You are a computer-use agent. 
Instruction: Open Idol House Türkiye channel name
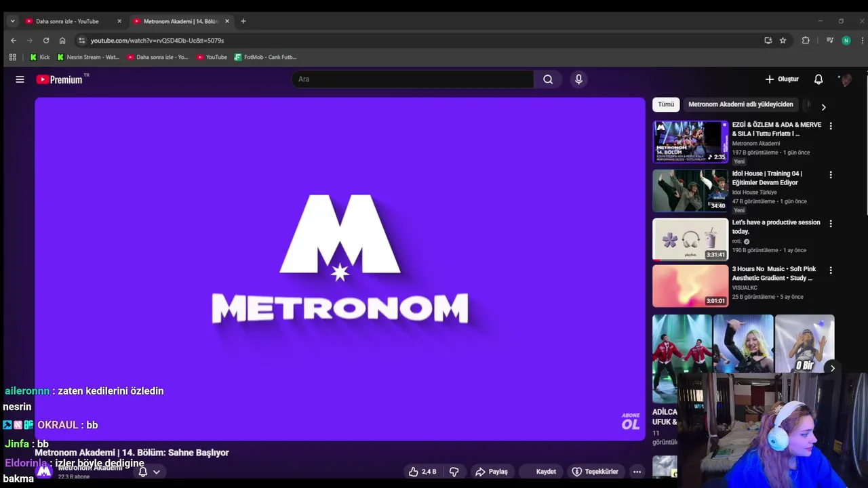(754, 192)
